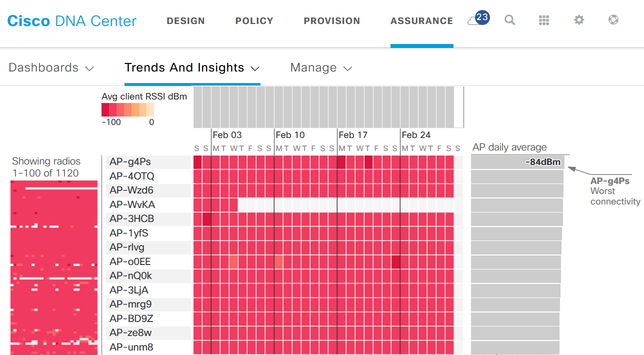Click the Feb 17 week marker
This screenshot has height=355, width=644.
click(352, 135)
